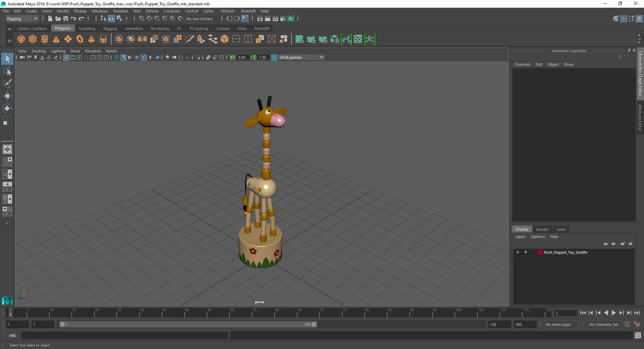Step to the next keyframe
The height and width of the screenshot is (349, 644).
[622, 313]
